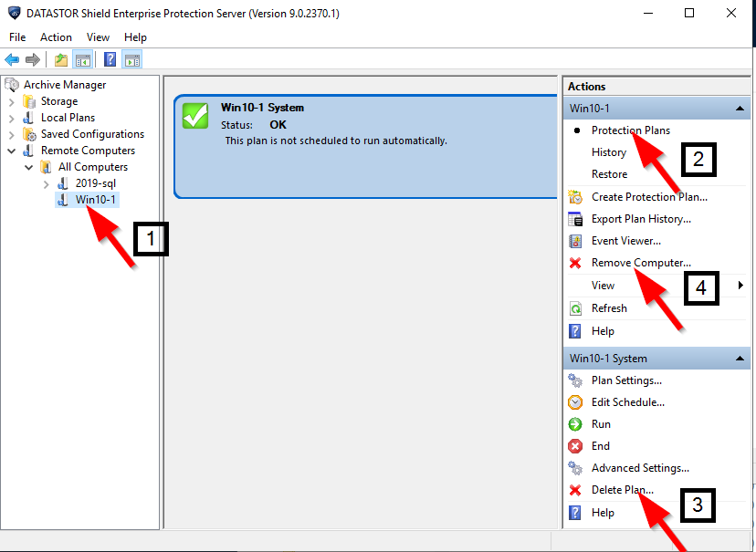This screenshot has height=552, width=756.
Task: Click the Storage folder icon
Action: 29,101
